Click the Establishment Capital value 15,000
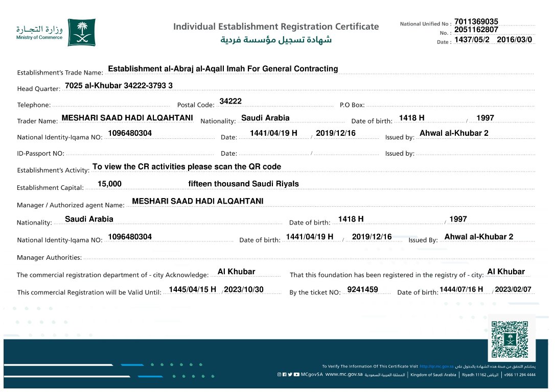Viewport: 555px width, 392px height. point(109,184)
